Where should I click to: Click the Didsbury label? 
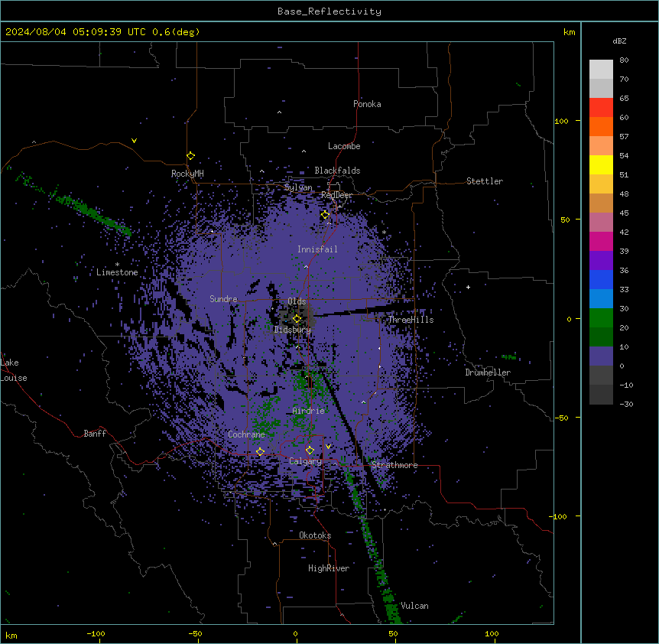(293, 330)
